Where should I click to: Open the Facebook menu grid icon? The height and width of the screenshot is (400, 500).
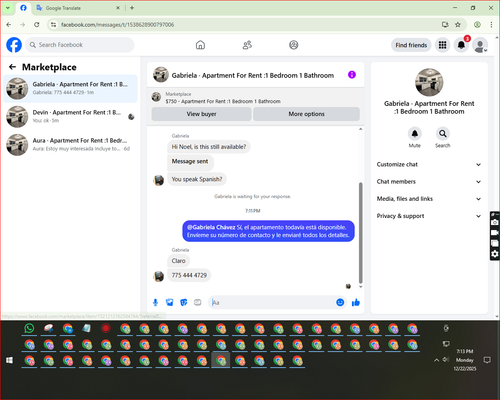(x=442, y=45)
